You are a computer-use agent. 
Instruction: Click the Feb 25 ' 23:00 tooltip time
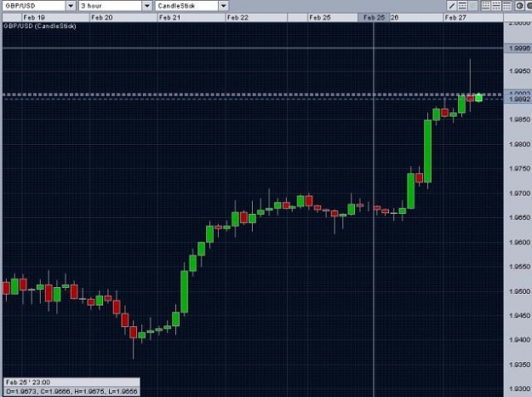click(28, 382)
